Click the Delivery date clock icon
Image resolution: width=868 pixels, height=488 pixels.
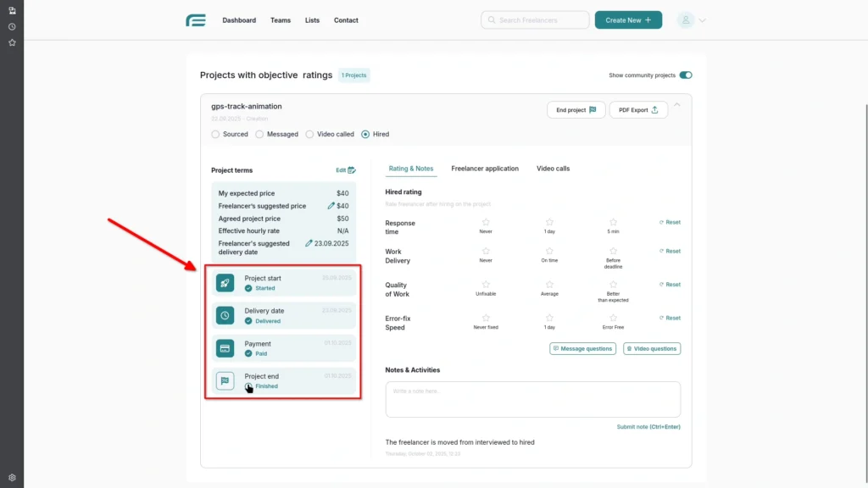225,315
